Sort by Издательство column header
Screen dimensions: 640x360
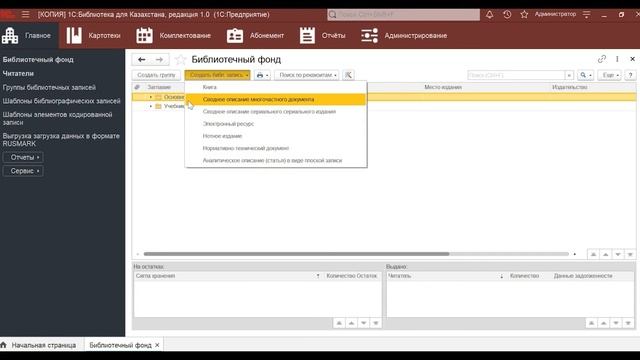(x=569, y=87)
